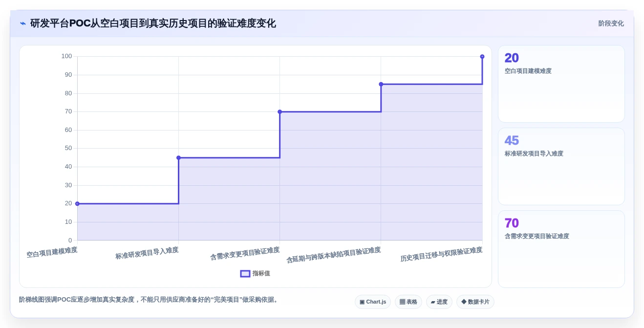The image size is (644, 328).
Task: Click x-axis label 含需求变更项目验证难度
Action: [x=245, y=254]
